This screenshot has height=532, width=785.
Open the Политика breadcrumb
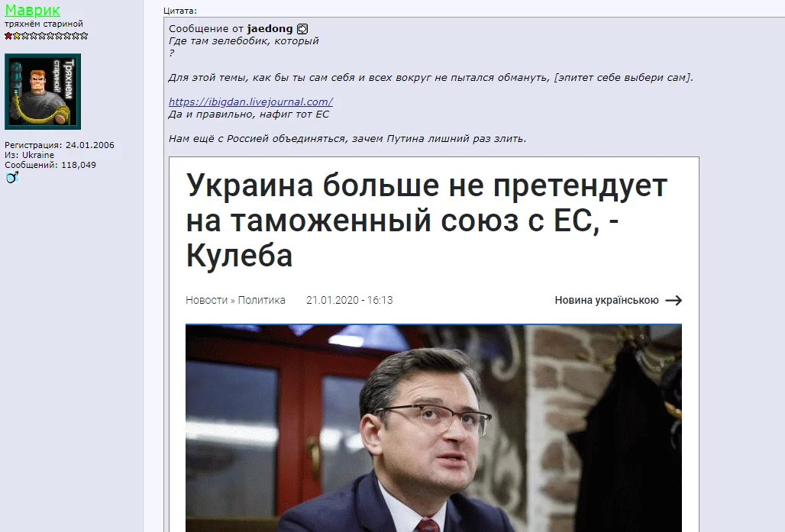pyautogui.click(x=261, y=300)
